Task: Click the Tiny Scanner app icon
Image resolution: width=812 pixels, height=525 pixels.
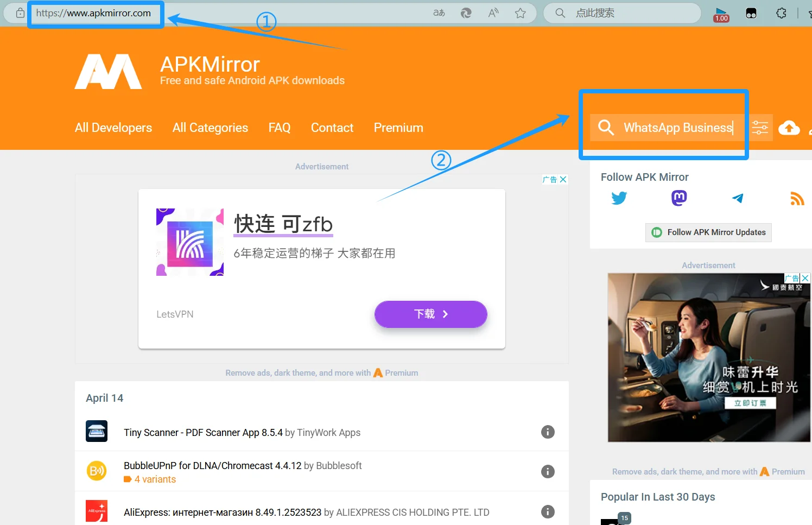Action: point(97,431)
